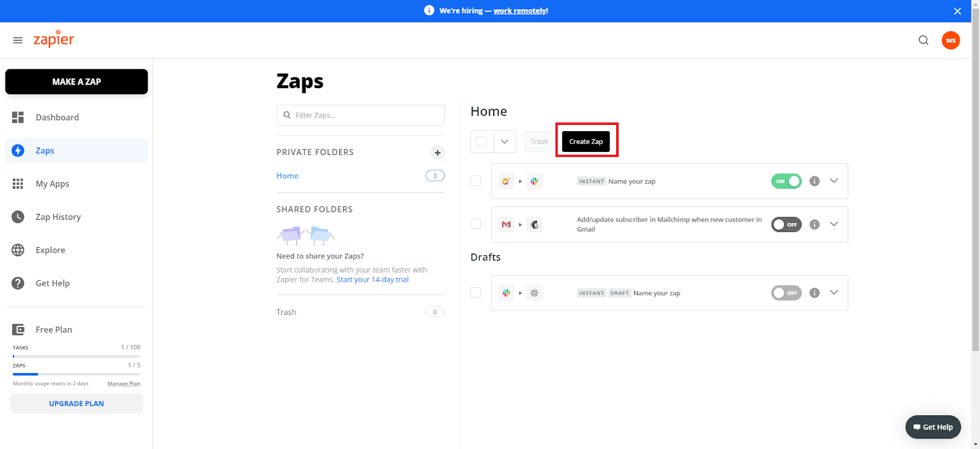This screenshot has width=980, height=449.
Task: Click the Dashboard grid icon
Action: pos(18,118)
